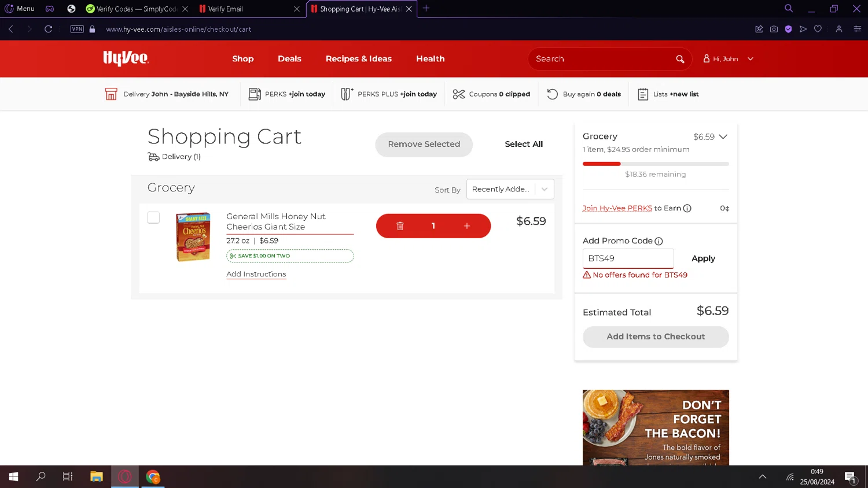Click Apply promo code button
The height and width of the screenshot is (488, 868).
tap(704, 258)
